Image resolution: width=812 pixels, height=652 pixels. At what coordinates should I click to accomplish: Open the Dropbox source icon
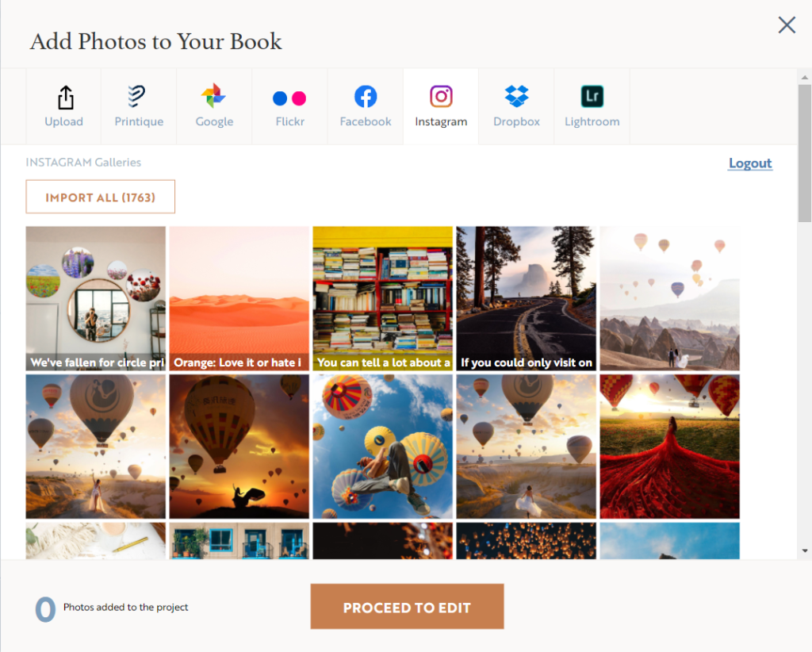pos(516,97)
